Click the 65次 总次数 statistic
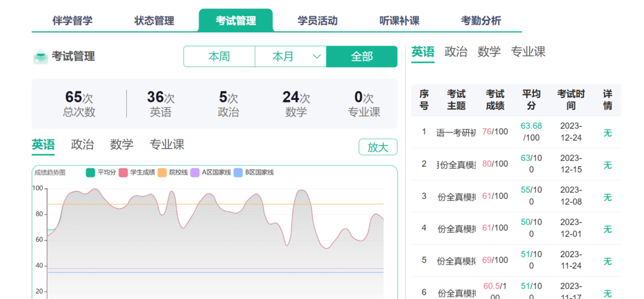This screenshot has height=299, width=644. coord(79,104)
